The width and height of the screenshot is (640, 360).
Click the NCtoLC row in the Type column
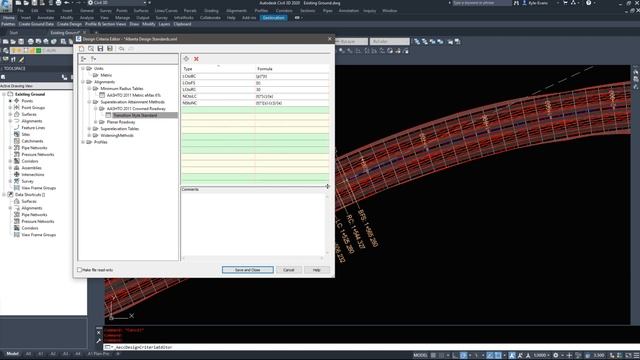(218, 96)
